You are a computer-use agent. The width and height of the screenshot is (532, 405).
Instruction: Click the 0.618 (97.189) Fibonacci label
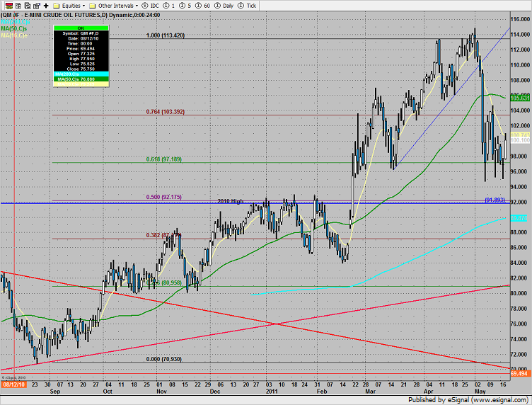tap(164, 159)
